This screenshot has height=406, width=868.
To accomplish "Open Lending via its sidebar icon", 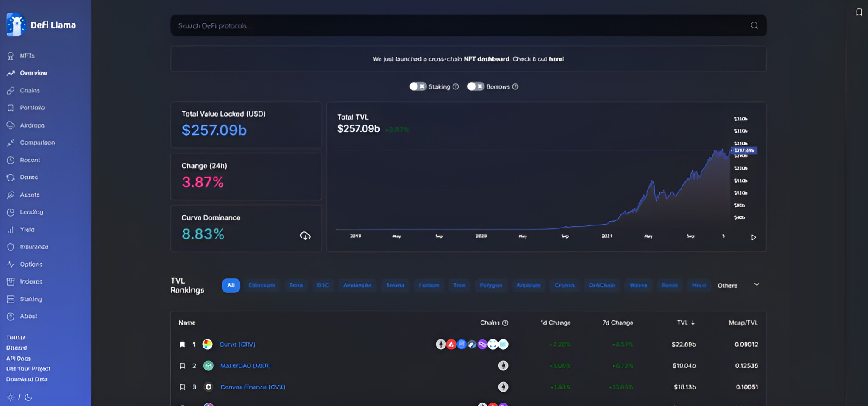I will [11, 212].
